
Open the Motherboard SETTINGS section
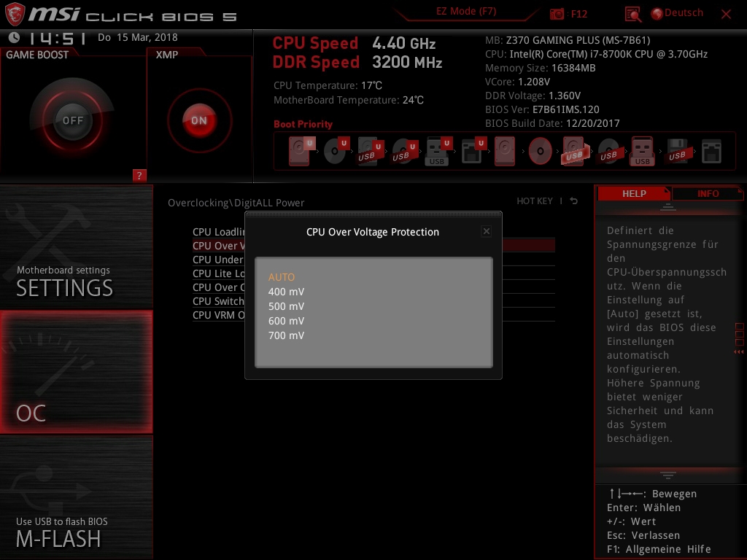76,246
